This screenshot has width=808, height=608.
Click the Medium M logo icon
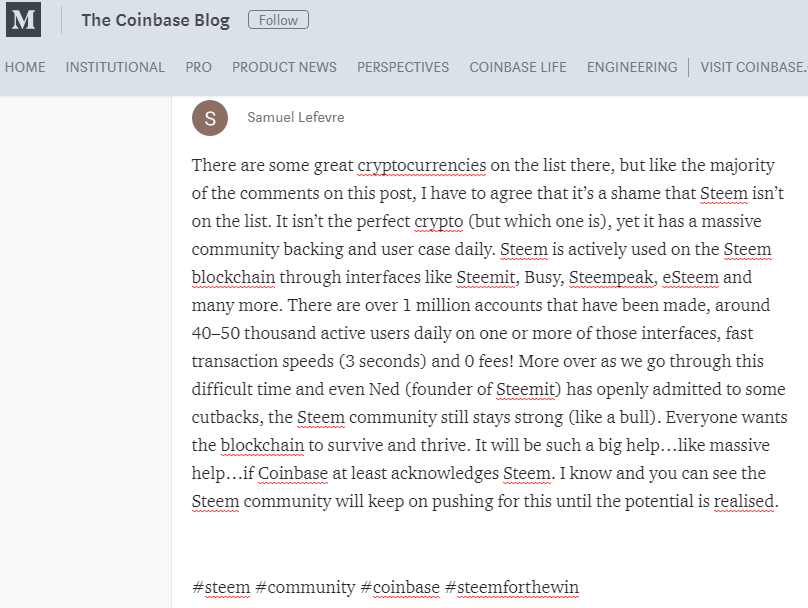tap(23, 20)
